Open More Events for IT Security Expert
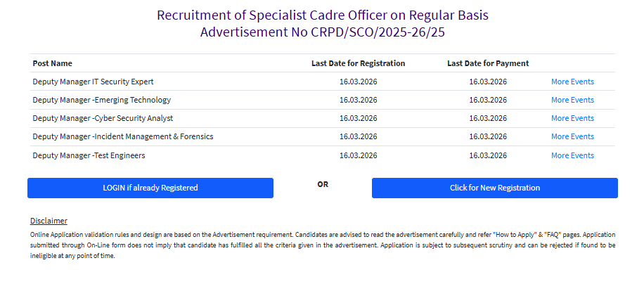This screenshot has width=644, height=284. click(x=572, y=82)
